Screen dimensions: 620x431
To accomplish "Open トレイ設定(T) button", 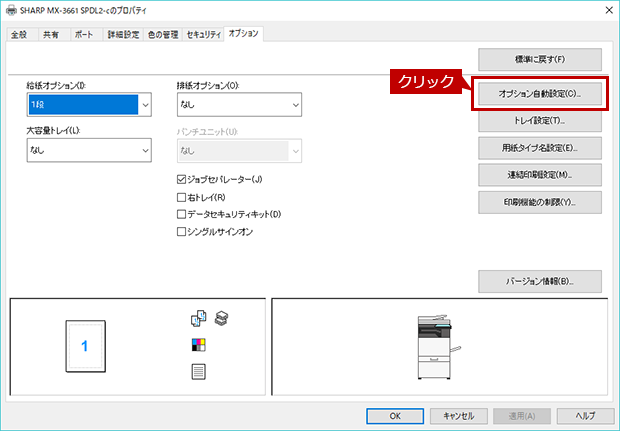I will (540, 121).
